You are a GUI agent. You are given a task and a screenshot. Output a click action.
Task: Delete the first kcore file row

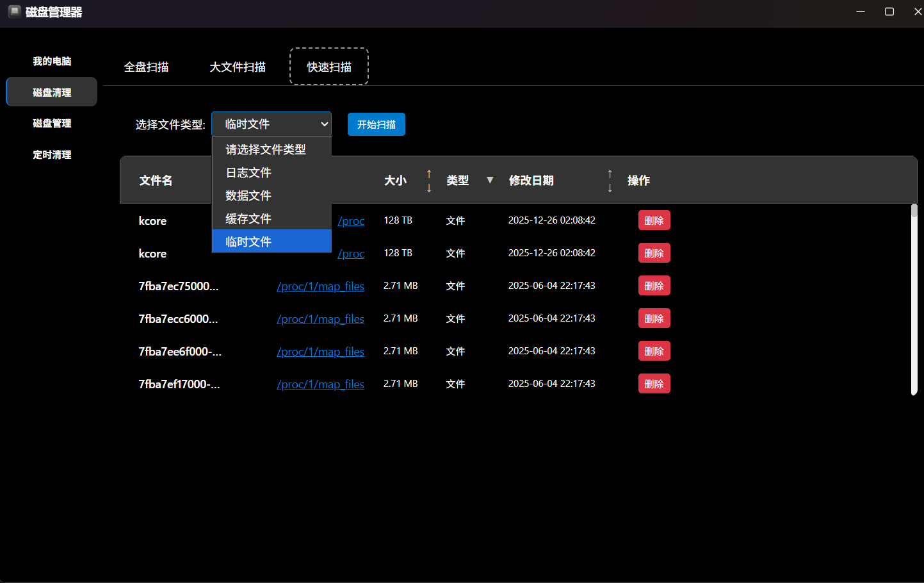click(654, 220)
